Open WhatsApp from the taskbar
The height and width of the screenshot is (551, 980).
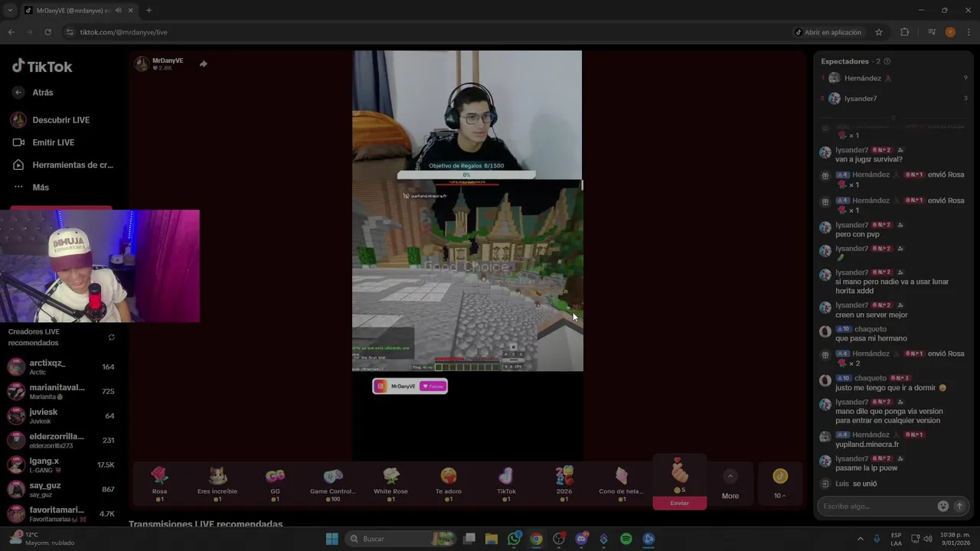[x=514, y=539]
